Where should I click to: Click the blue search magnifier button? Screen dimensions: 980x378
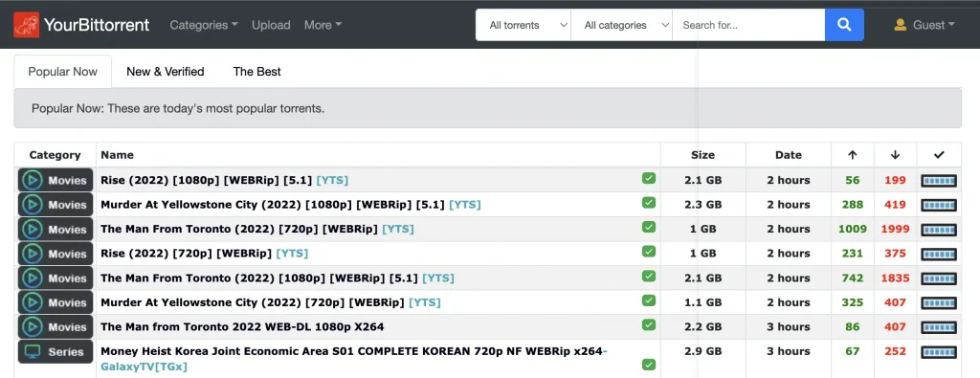coord(844,25)
